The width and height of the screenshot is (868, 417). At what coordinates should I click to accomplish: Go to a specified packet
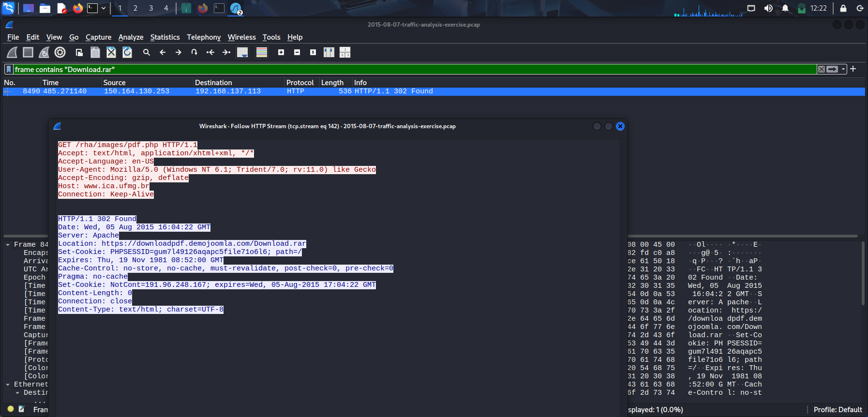195,52
